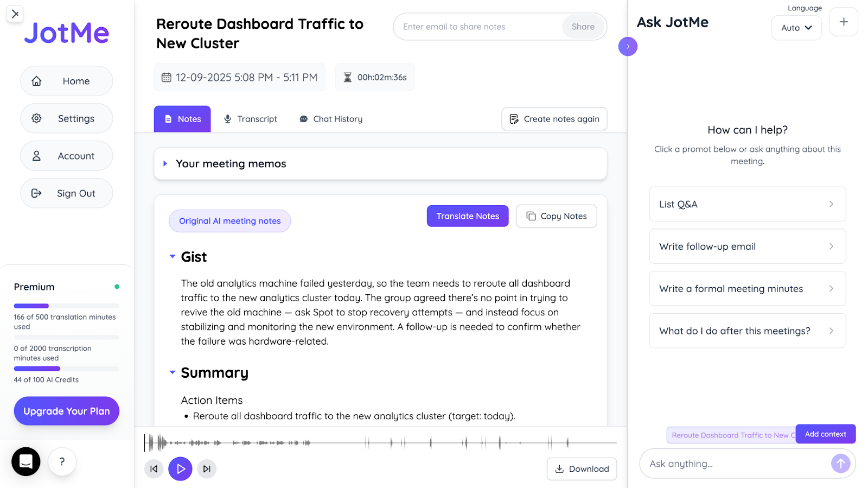Sign Out of JotMe
868x488 pixels.
click(67, 193)
